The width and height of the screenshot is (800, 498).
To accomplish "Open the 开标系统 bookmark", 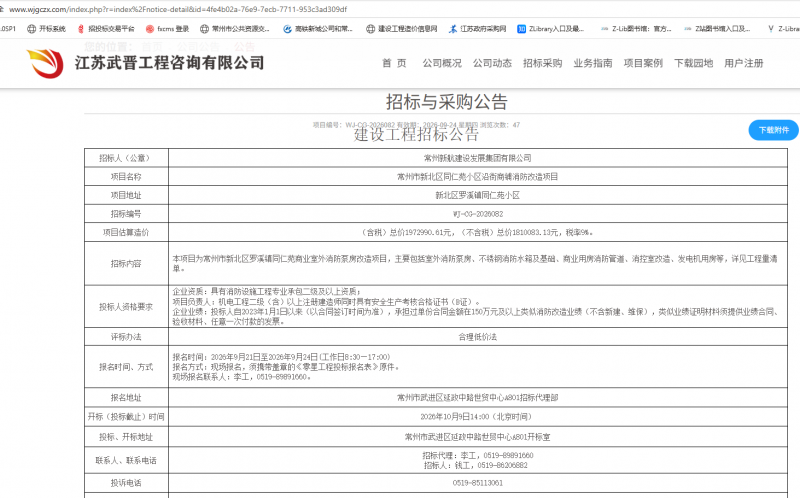I will [x=46, y=29].
